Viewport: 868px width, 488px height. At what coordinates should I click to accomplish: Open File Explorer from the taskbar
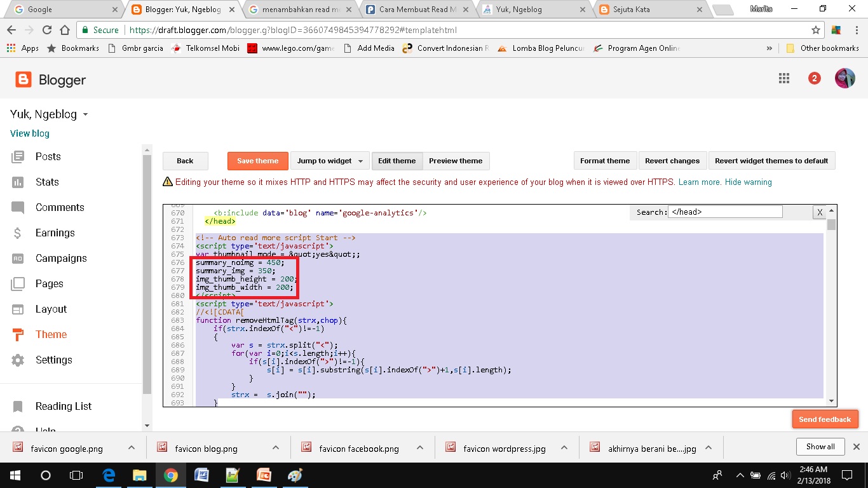tap(139, 475)
